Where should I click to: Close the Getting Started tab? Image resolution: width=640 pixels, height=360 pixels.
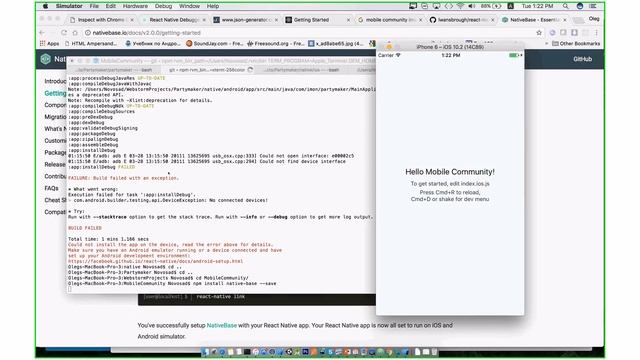[x=348, y=20]
